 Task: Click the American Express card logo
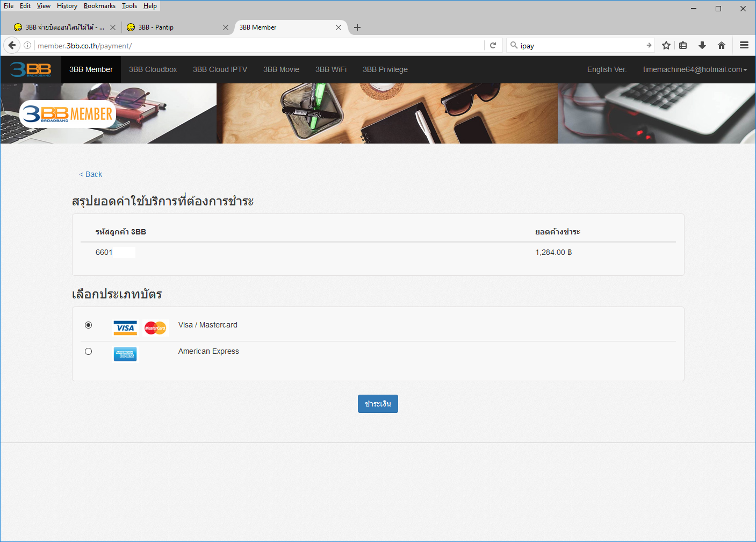pyautogui.click(x=125, y=354)
